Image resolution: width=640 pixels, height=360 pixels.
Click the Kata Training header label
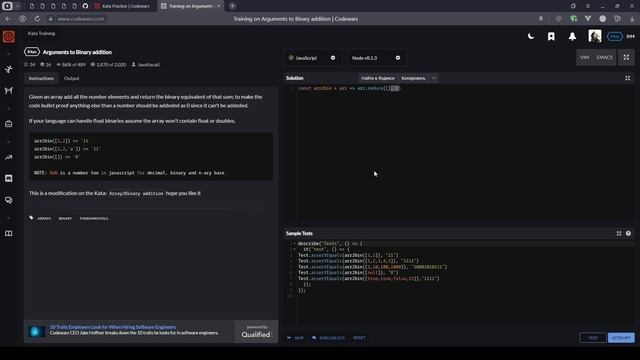[x=41, y=33]
